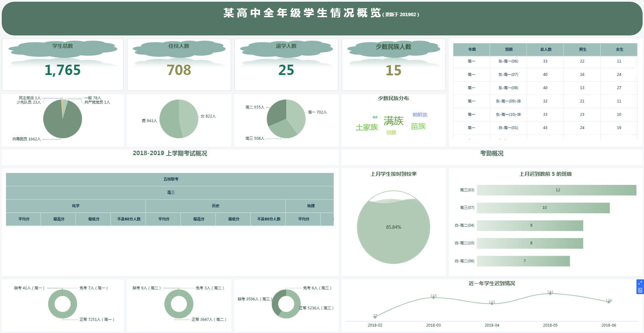Click the 满族 word in ethnic cloud
This screenshot has height=333, width=644.
[x=394, y=121]
